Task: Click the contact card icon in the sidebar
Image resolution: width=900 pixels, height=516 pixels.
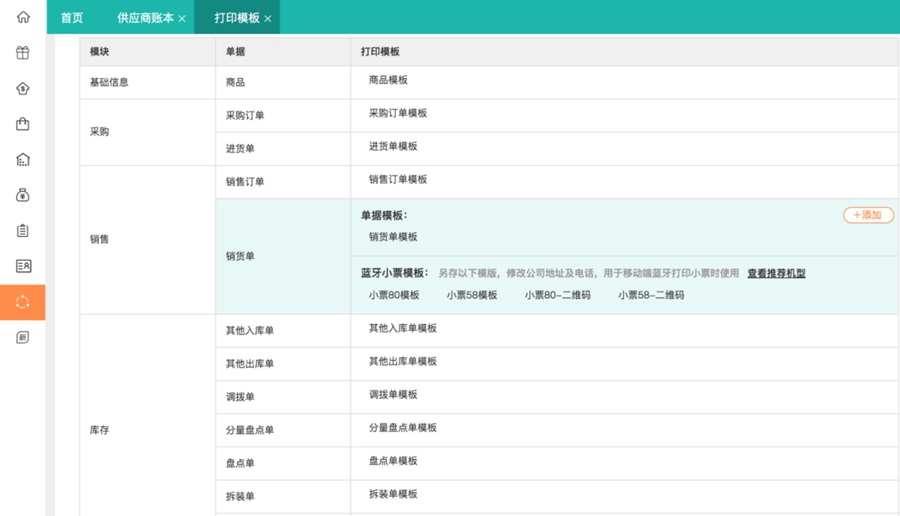Action: pyautogui.click(x=23, y=266)
